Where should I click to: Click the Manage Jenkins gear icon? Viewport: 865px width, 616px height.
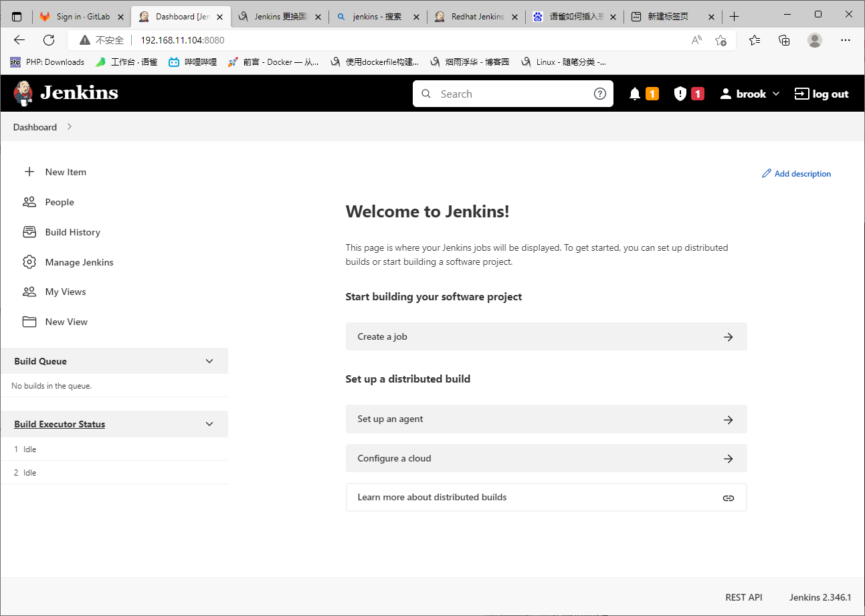point(29,262)
